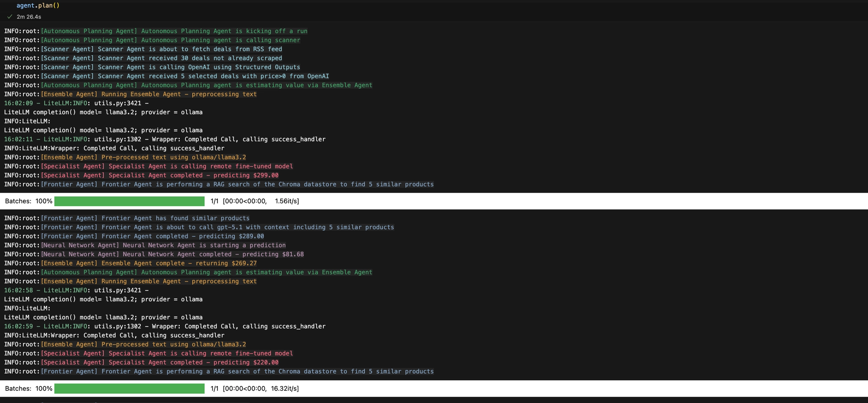Click the log line 'kicking off a run'
868x403 pixels.
(x=156, y=31)
